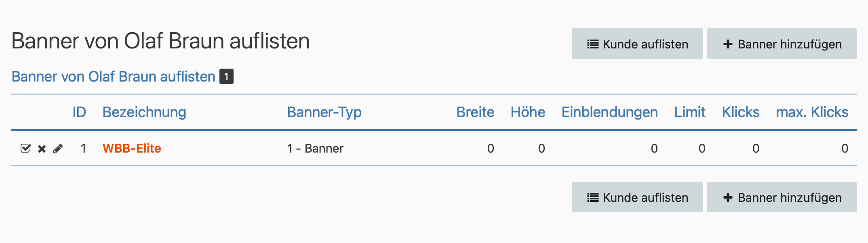This screenshot has height=243, width=868.
Task: Sort table by Bezeichnung column
Action: 144,112
